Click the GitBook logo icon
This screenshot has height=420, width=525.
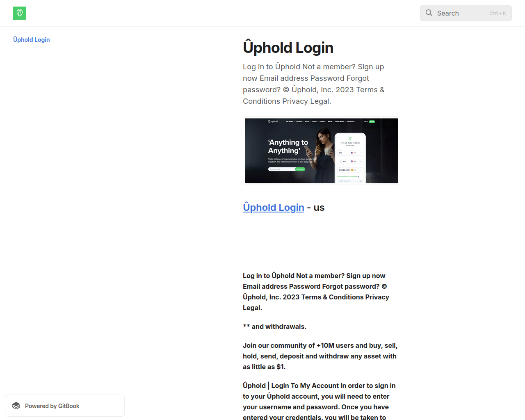pyautogui.click(x=16, y=406)
